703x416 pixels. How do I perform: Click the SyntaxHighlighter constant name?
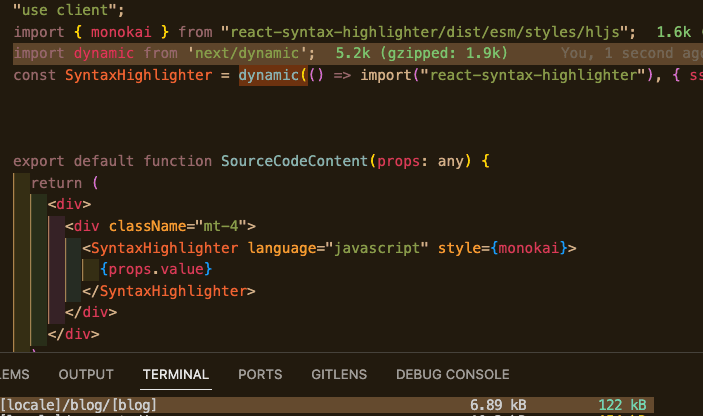tap(138, 75)
